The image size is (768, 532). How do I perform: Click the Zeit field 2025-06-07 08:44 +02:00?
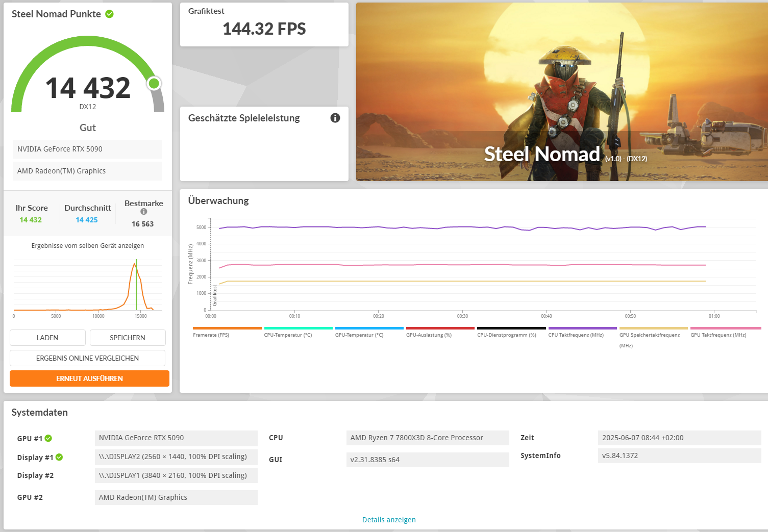pos(680,438)
